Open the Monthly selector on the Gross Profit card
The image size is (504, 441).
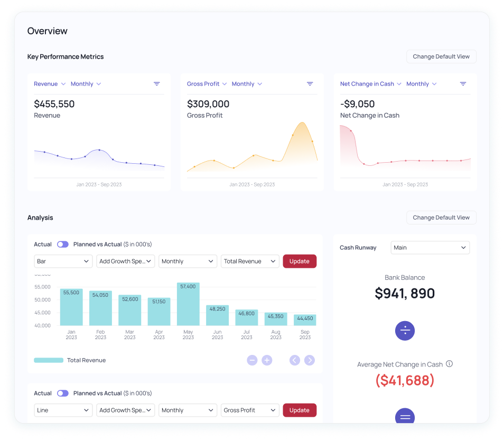click(x=247, y=83)
